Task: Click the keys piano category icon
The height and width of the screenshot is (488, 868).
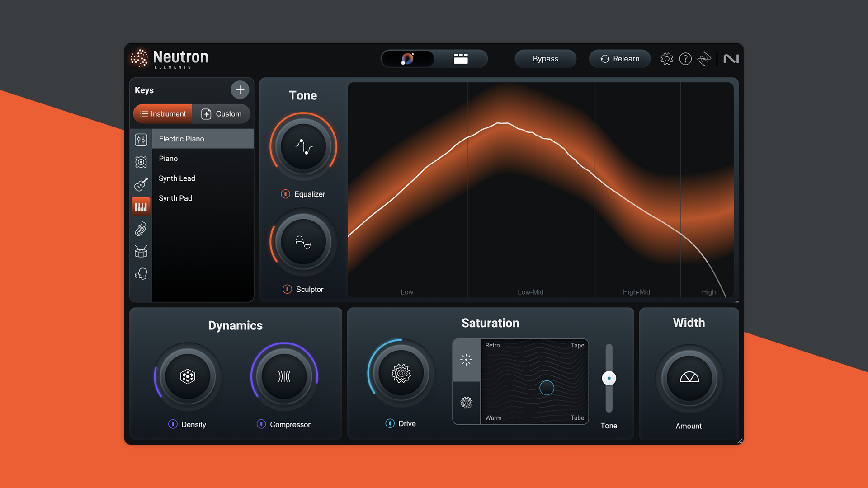Action: 141,206
